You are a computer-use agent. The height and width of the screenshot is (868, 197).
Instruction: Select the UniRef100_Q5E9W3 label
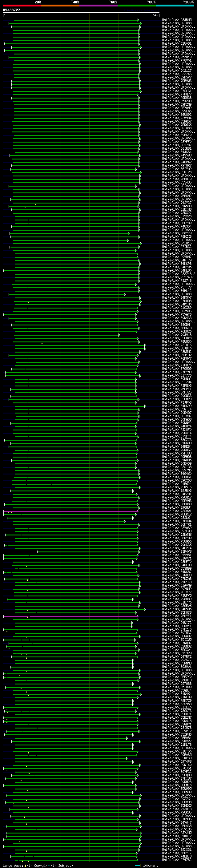tap(177, 81)
